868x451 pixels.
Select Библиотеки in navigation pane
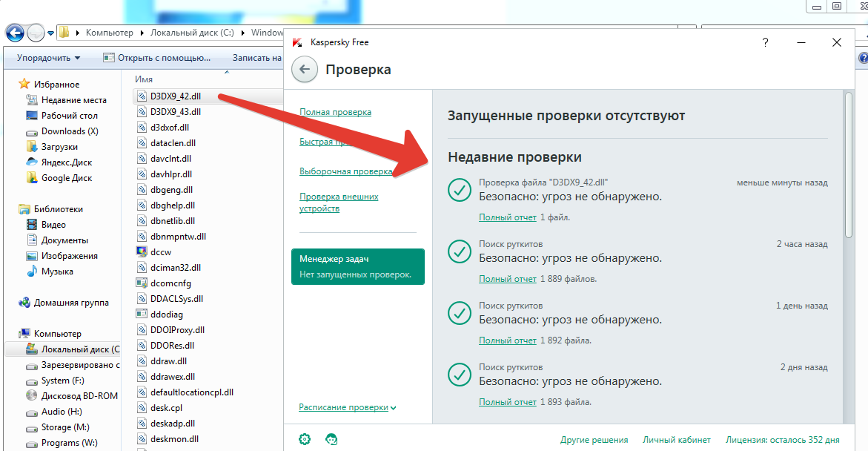(58, 209)
